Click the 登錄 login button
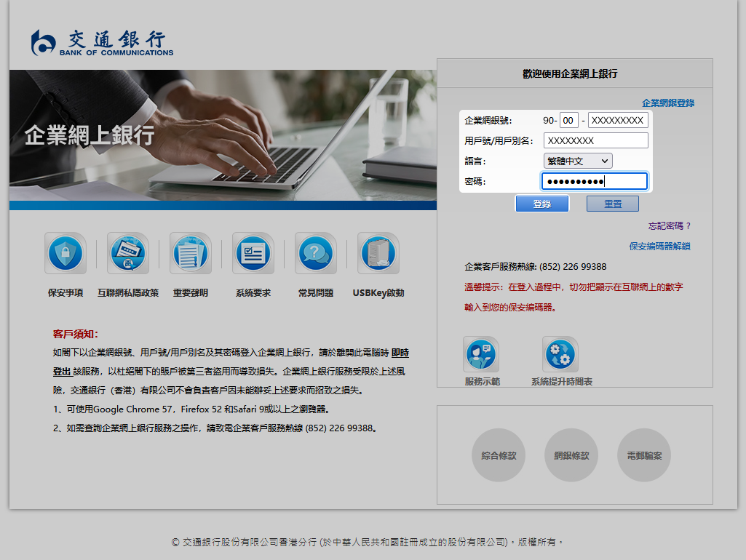Image resolution: width=746 pixels, height=560 pixels. [x=542, y=204]
